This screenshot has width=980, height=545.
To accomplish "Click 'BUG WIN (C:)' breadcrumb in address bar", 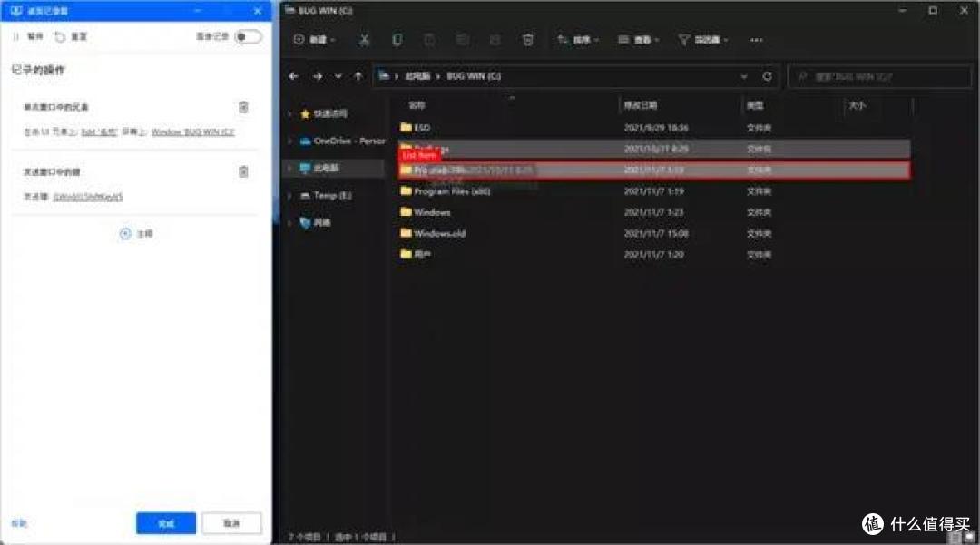I will [x=474, y=76].
